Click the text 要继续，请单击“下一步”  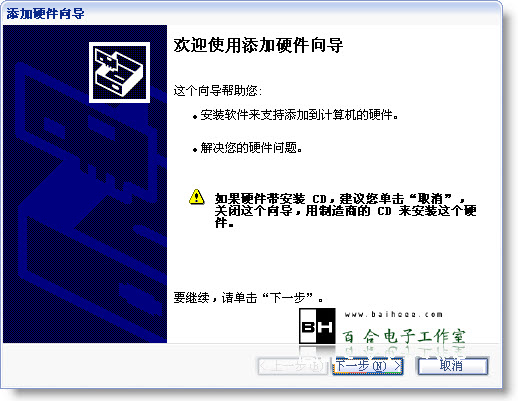[248, 297]
